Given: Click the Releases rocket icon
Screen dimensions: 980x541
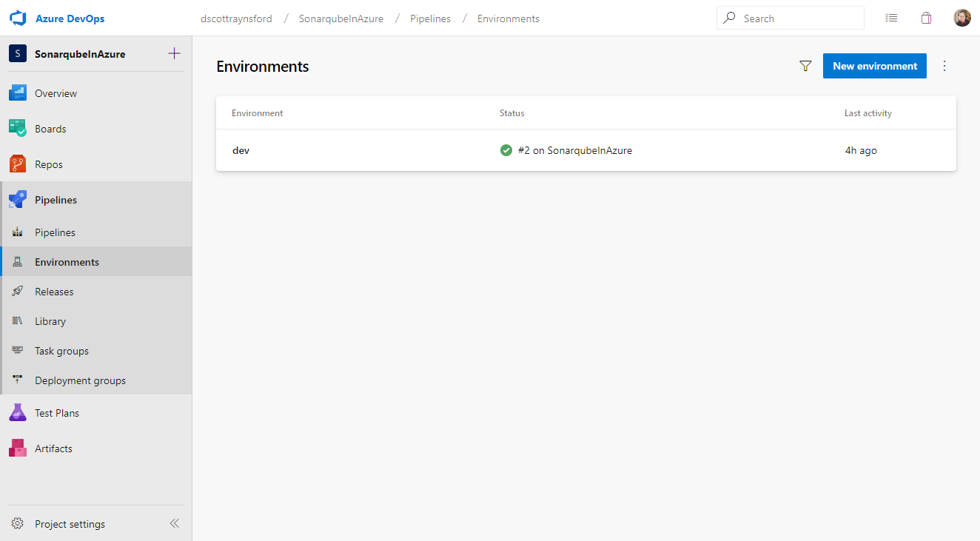Looking at the screenshot, I should [x=18, y=292].
